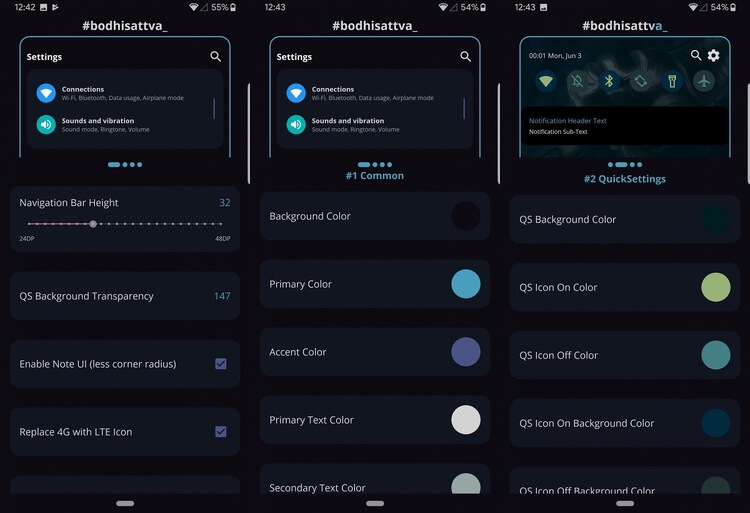
Task: Tap the auto-rotate quick settings tile
Action: [640, 81]
